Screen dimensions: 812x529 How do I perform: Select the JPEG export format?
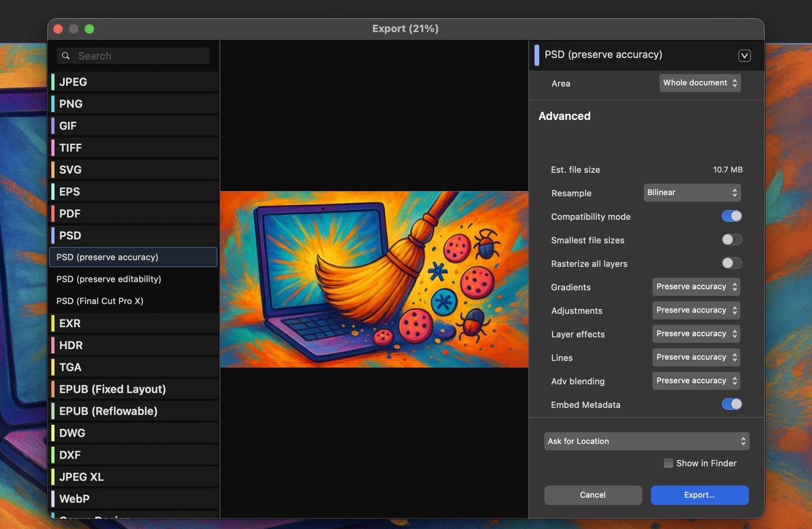[x=134, y=82]
